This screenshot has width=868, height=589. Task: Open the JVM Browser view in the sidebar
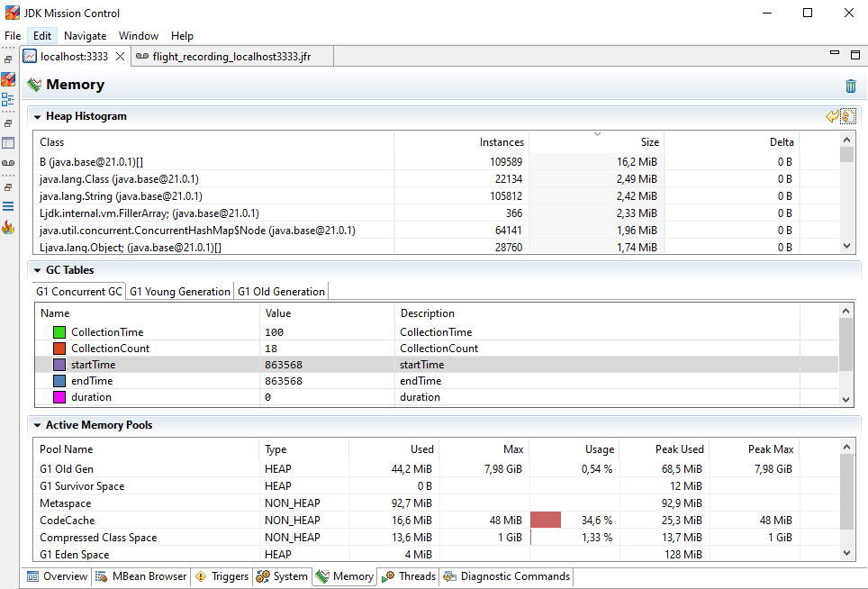[x=8, y=79]
